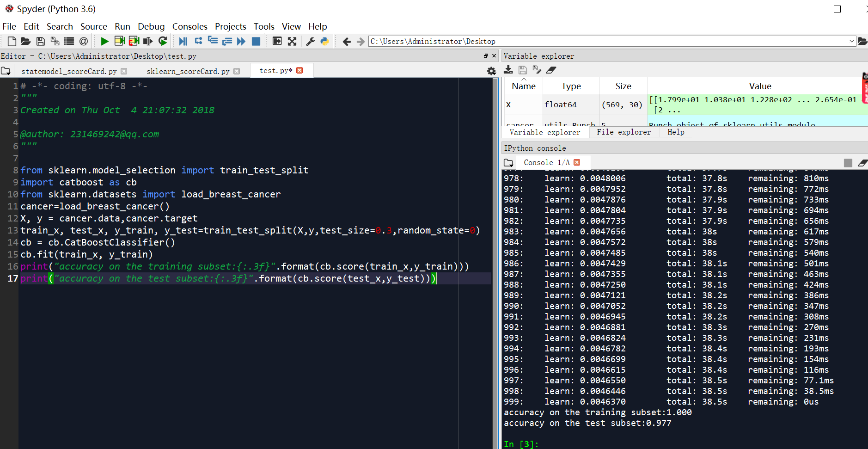This screenshot has height=449, width=868.
Task: Close the Console 1/A tab
Action: pyautogui.click(x=577, y=162)
